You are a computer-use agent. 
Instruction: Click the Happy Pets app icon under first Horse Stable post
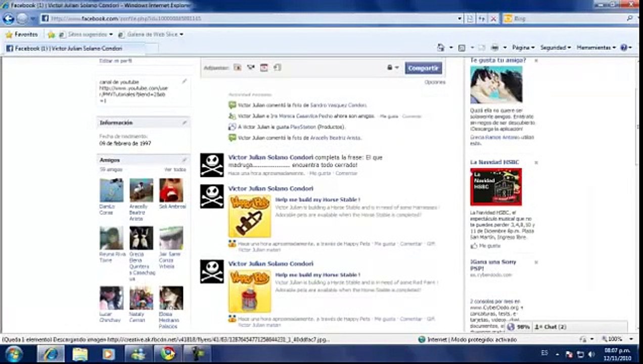tap(232, 244)
